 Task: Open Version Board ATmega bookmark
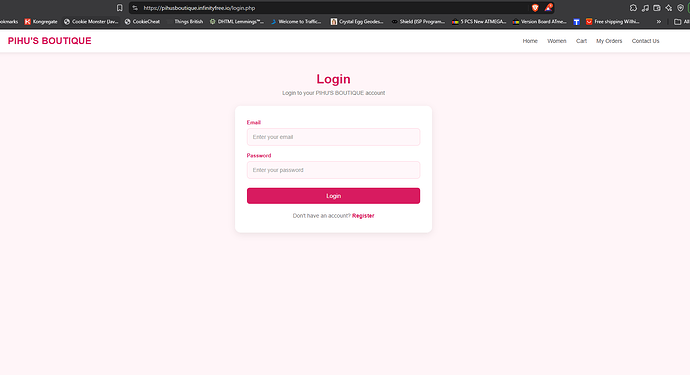tap(540, 22)
